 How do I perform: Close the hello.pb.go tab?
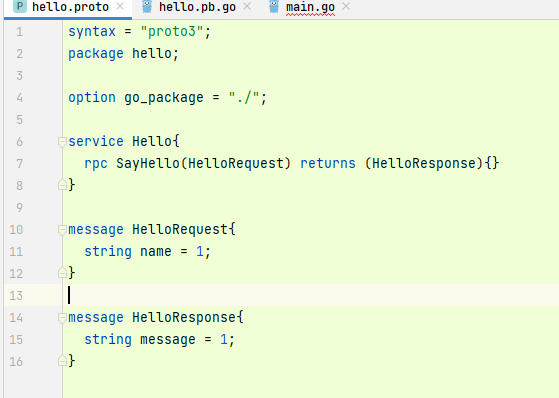tap(247, 6)
